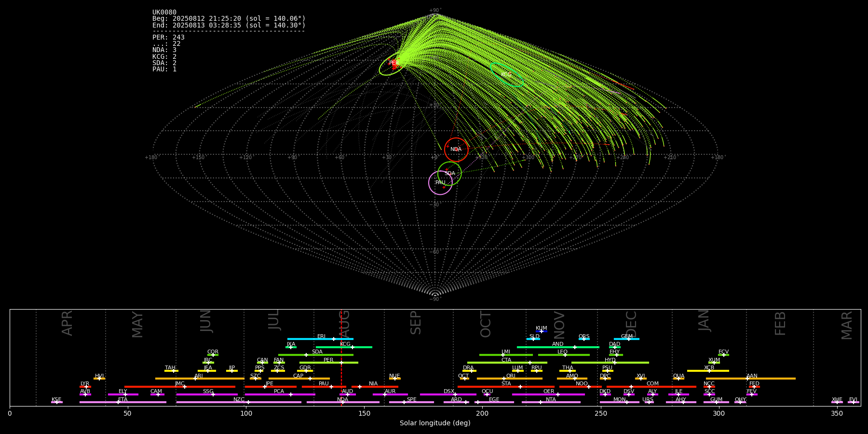Click the APR month label
The height and width of the screenshot is (434, 868).
tap(67, 323)
